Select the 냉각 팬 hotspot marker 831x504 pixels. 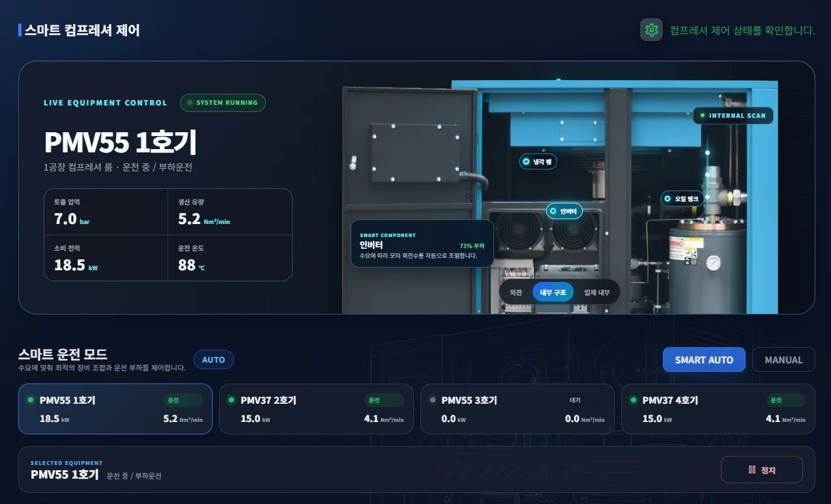538,161
